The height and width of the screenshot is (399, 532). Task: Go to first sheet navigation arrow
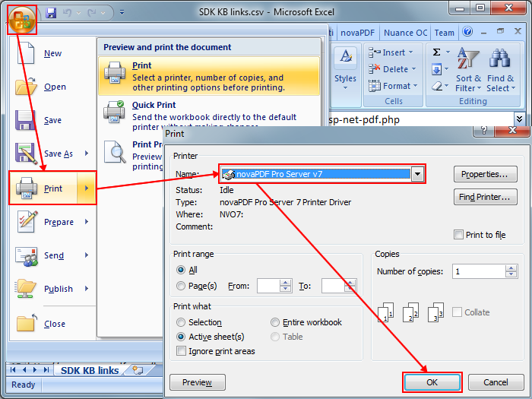tap(13, 369)
